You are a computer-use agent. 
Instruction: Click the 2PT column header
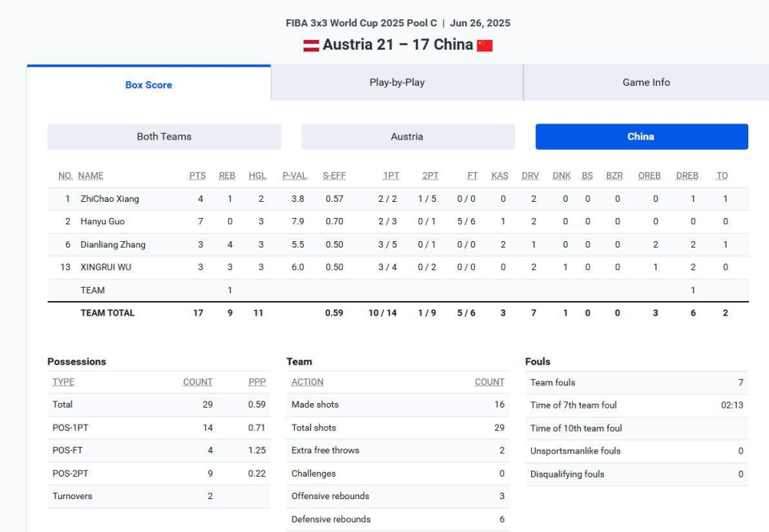coord(430,175)
